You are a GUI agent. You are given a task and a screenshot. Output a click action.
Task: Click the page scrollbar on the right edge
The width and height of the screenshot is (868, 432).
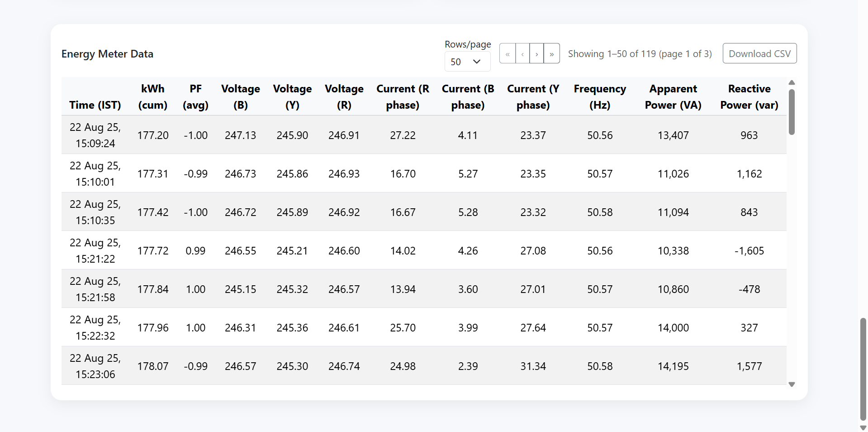click(x=863, y=358)
